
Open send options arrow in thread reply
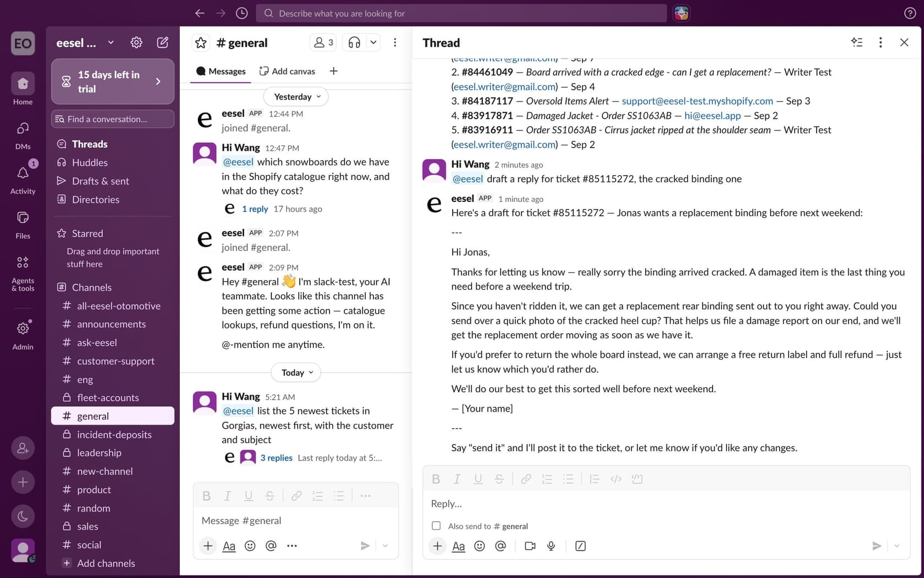coord(897,546)
